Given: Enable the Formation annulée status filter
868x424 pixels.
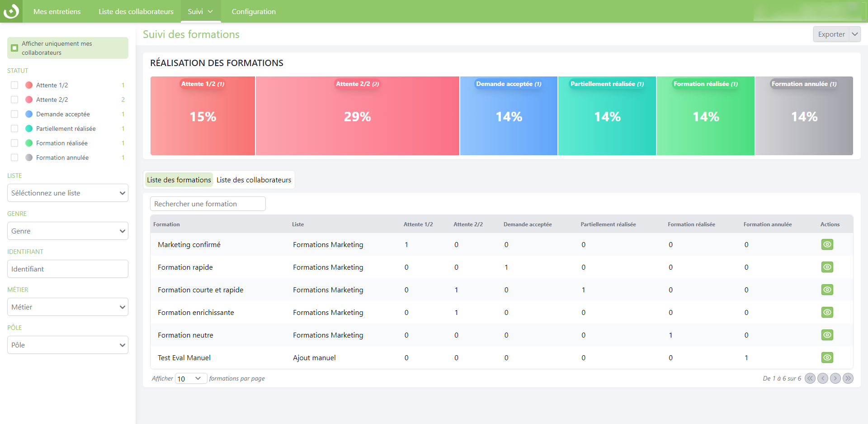Looking at the screenshot, I should click(x=14, y=157).
